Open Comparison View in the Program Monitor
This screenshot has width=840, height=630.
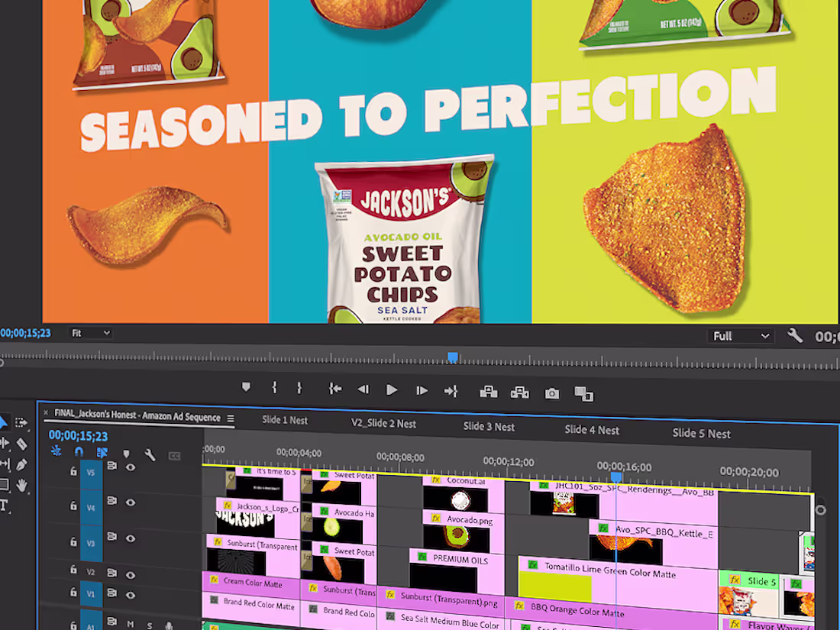(x=585, y=391)
